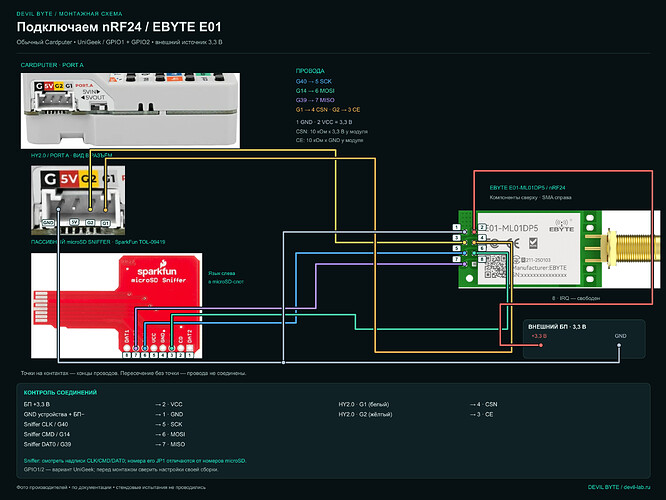666x500 pixels.
Task: Click the QR code on the EBYTE module
Action: pyautogui.click(x=495, y=267)
